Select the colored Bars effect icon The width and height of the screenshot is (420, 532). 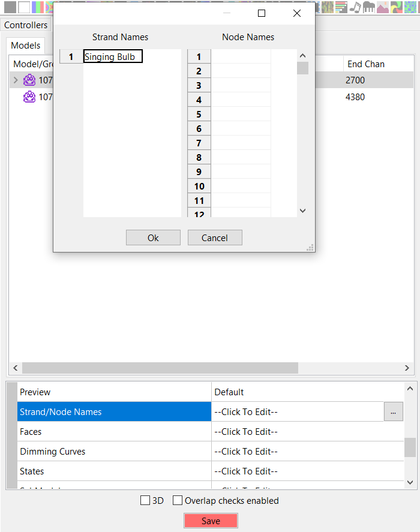pyautogui.click(x=341, y=7)
